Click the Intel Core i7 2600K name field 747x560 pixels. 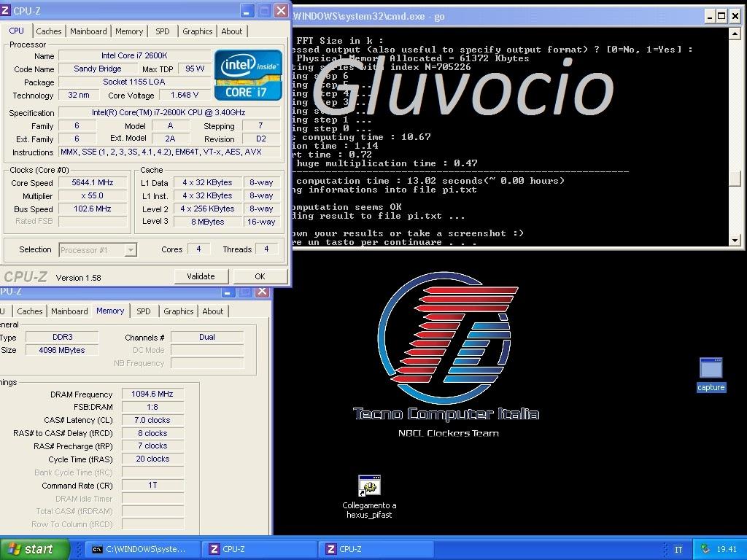pos(134,55)
